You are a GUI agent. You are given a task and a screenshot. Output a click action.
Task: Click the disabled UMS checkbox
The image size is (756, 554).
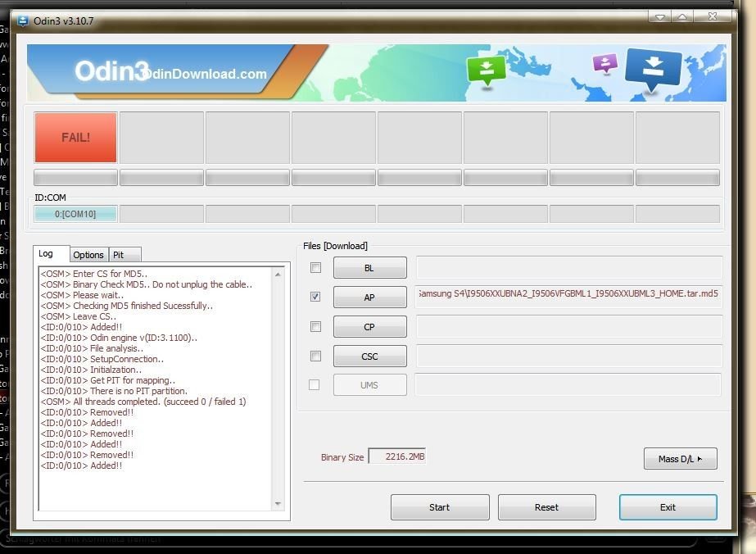pyautogui.click(x=314, y=384)
